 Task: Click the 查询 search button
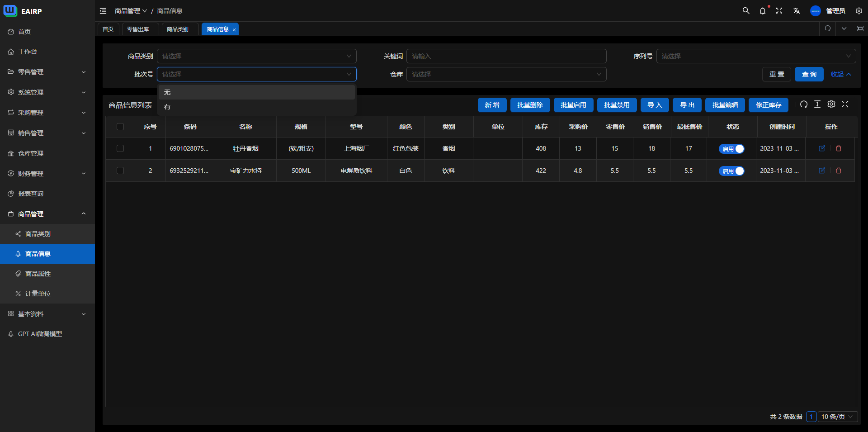point(809,74)
